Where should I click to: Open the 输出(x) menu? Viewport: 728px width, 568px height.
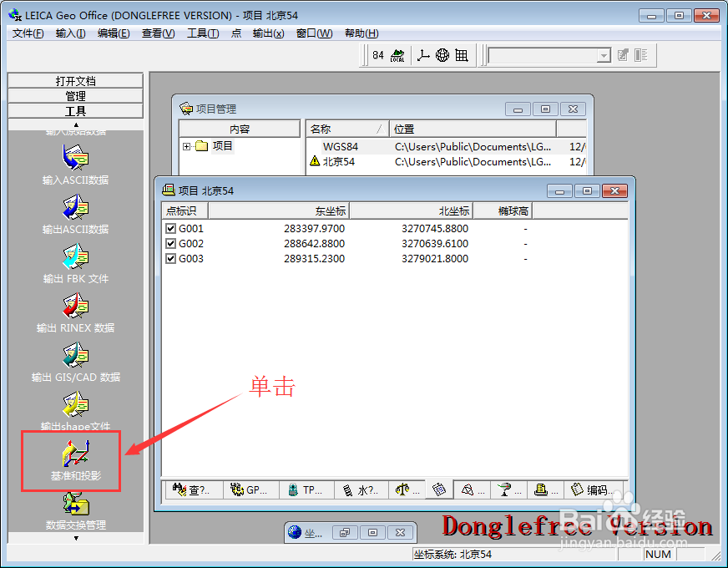click(x=268, y=33)
